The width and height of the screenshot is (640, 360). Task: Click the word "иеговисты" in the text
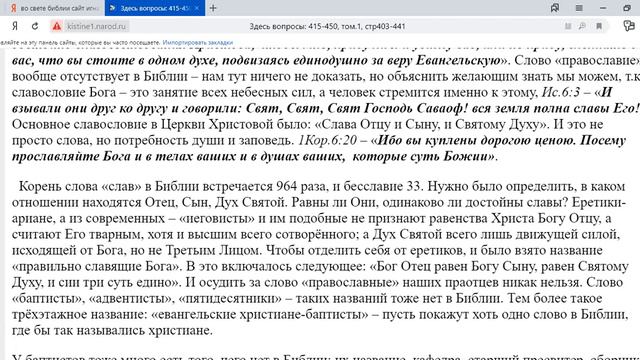[x=217, y=218]
